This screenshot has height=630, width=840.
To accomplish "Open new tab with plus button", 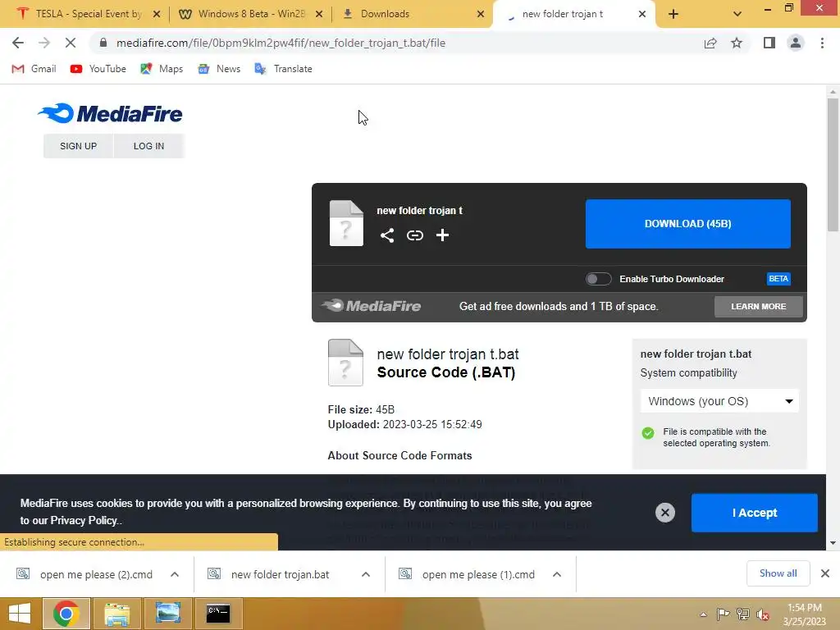I will pyautogui.click(x=673, y=14).
